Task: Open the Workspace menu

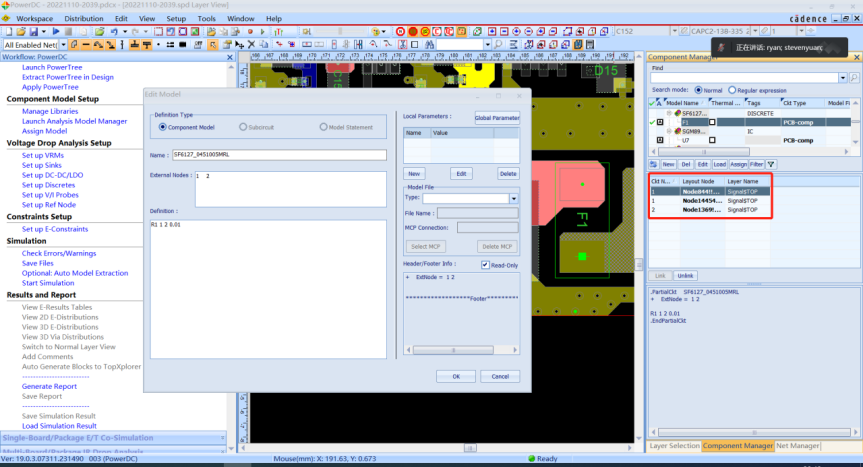Action: [x=34, y=19]
